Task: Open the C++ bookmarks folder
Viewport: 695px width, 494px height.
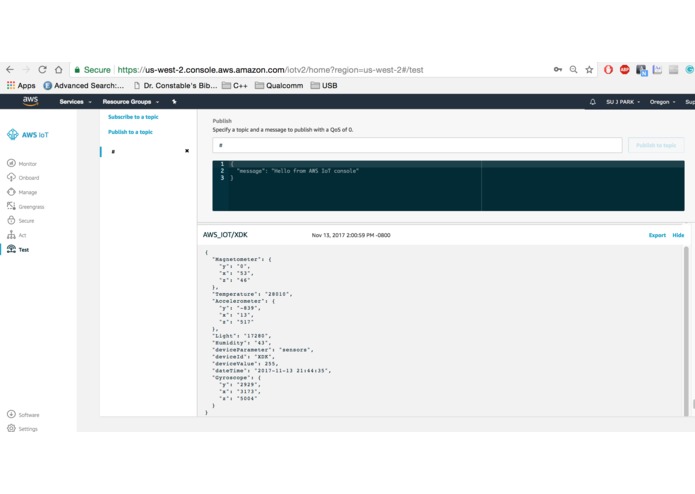Action: (x=234, y=86)
